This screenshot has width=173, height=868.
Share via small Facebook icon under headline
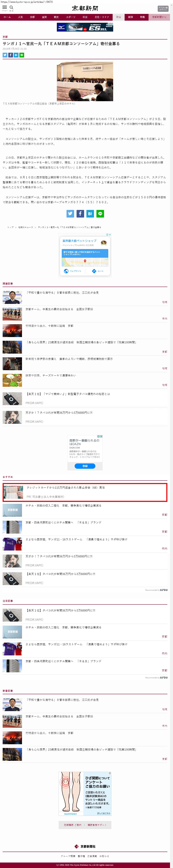point(10,55)
